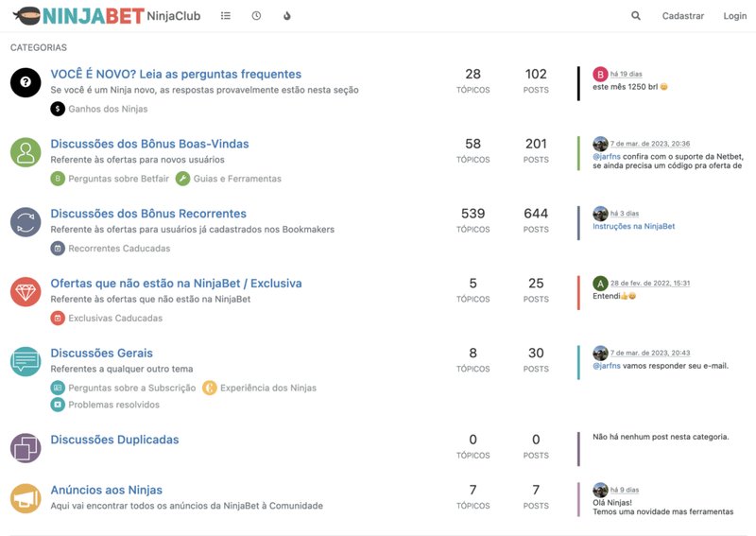756x536 pixels.
Task: Open Login in the top navigation
Action: (x=735, y=16)
